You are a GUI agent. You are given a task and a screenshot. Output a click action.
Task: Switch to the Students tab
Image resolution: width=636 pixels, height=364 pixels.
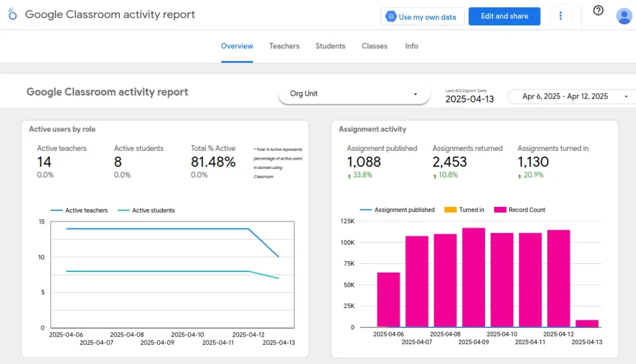point(330,46)
